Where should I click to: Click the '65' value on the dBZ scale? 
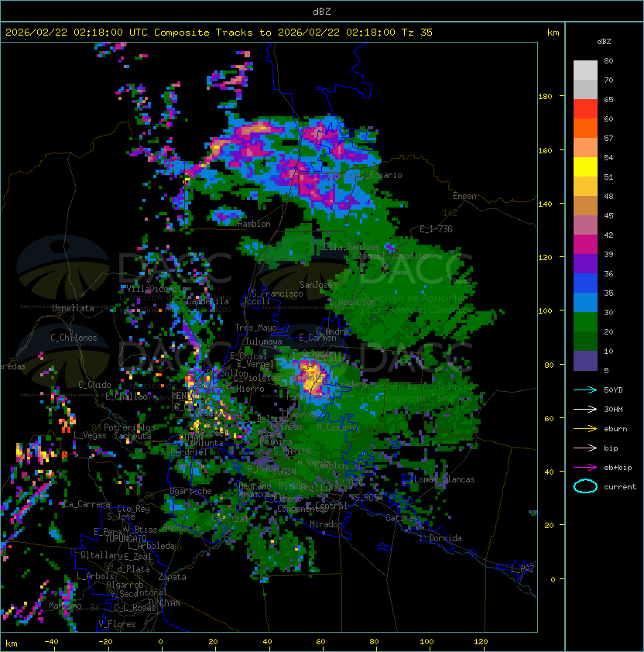(x=608, y=99)
